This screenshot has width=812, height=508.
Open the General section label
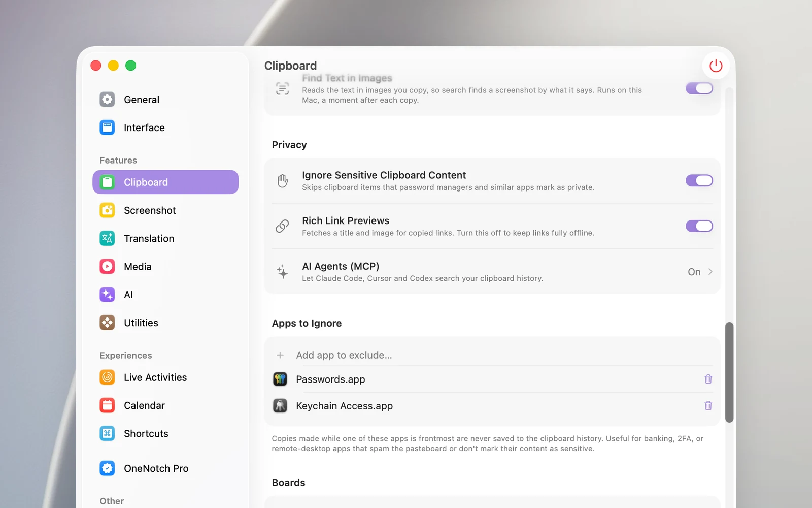(x=142, y=100)
